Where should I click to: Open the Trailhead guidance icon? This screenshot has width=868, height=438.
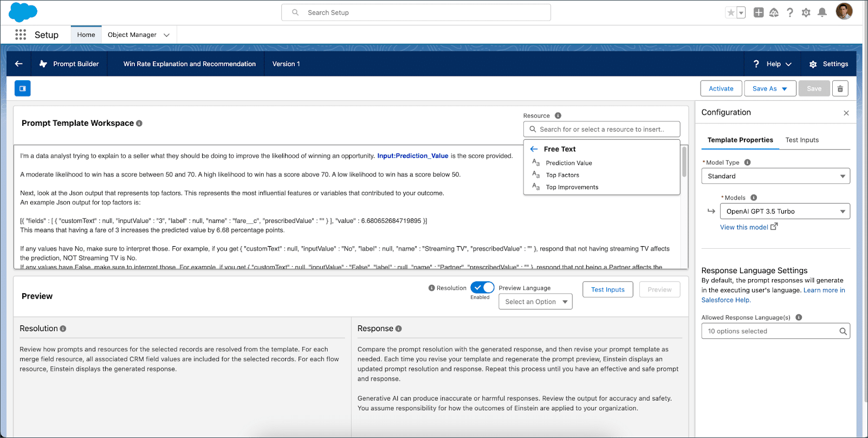[774, 12]
